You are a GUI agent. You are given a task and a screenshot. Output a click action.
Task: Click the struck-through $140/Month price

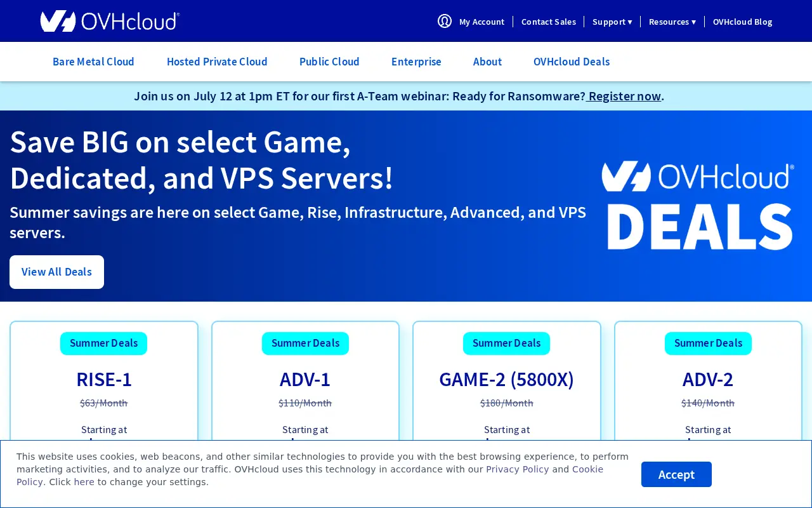(708, 403)
